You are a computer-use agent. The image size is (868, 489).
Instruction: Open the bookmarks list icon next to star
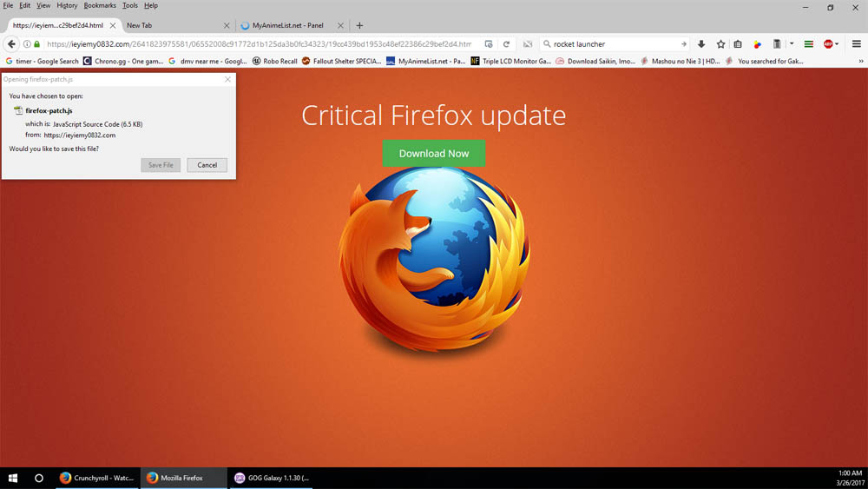click(738, 44)
